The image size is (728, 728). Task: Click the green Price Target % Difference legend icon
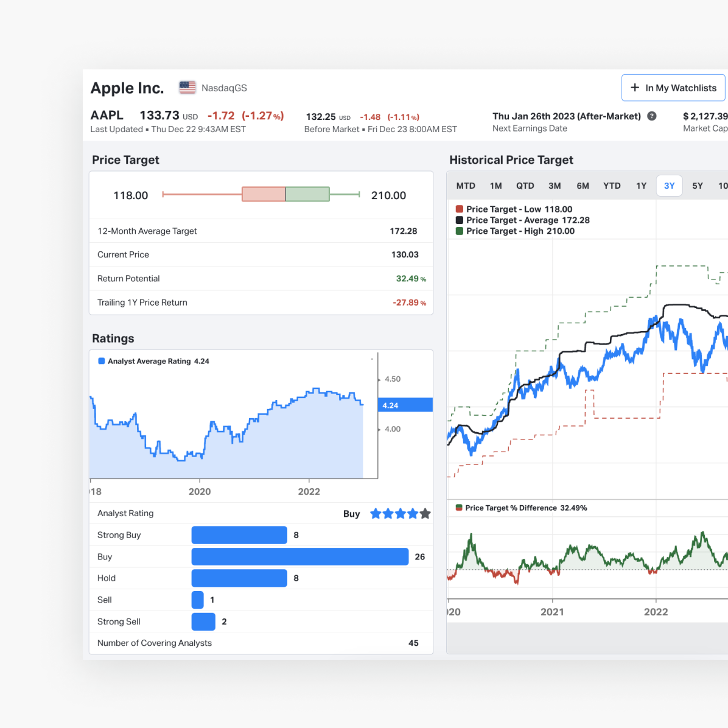pyautogui.click(x=458, y=507)
